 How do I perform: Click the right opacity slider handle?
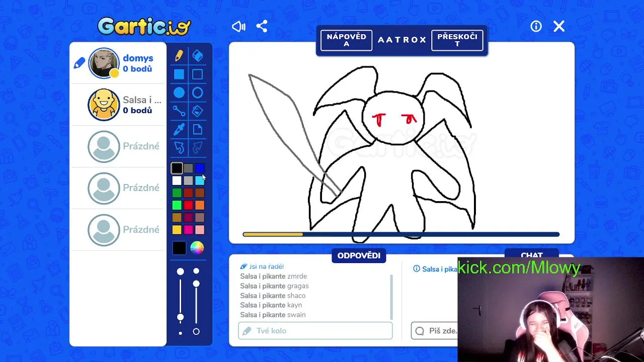tap(196, 284)
